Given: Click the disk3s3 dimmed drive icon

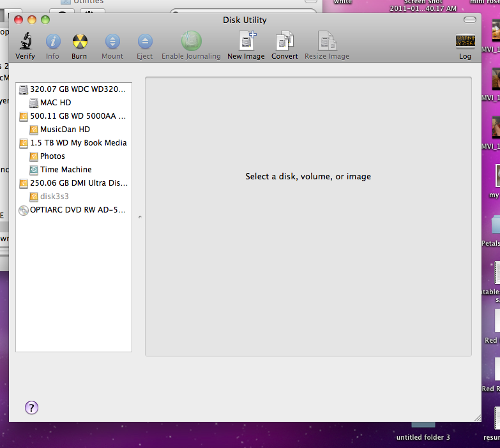Looking at the screenshot, I should [34, 197].
